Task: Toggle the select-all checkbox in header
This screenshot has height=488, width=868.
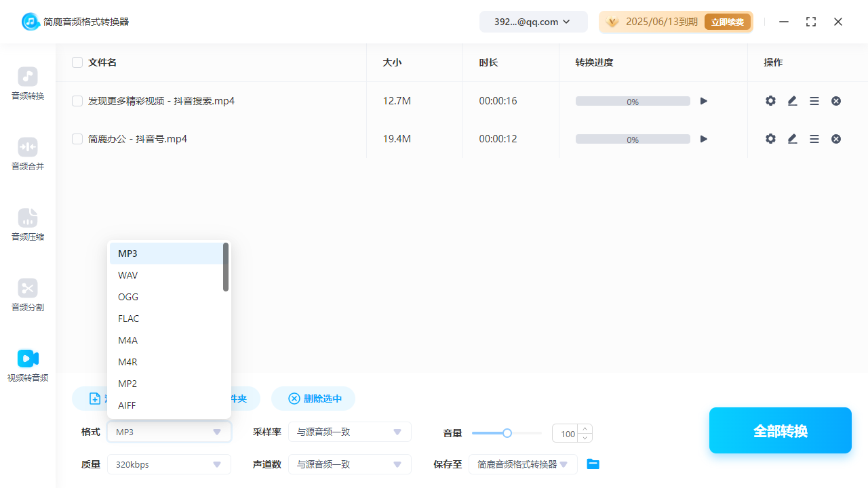Action: tap(77, 62)
